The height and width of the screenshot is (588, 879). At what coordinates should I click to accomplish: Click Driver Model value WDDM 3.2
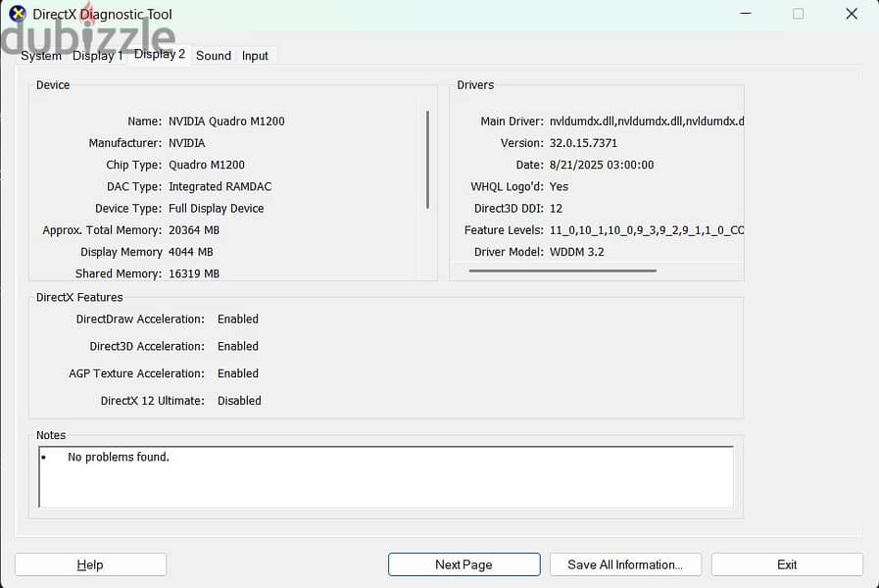coord(577,252)
